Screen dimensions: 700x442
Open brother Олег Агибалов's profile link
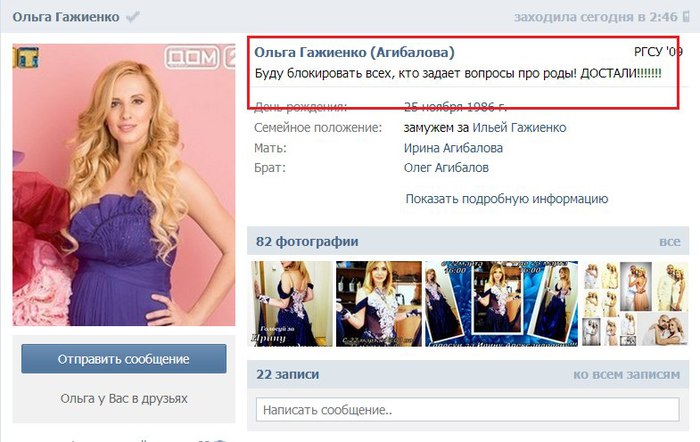[446, 168]
